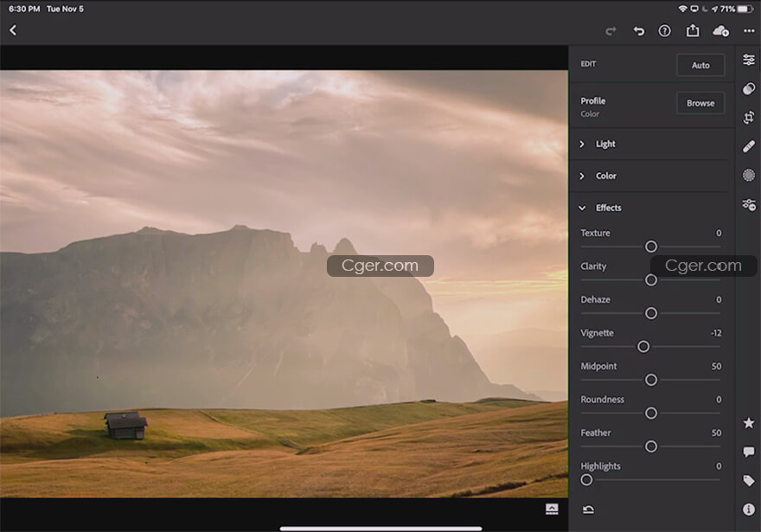This screenshot has width=761, height=532.
Task: Click the Texture value 0
Action: 719,233
